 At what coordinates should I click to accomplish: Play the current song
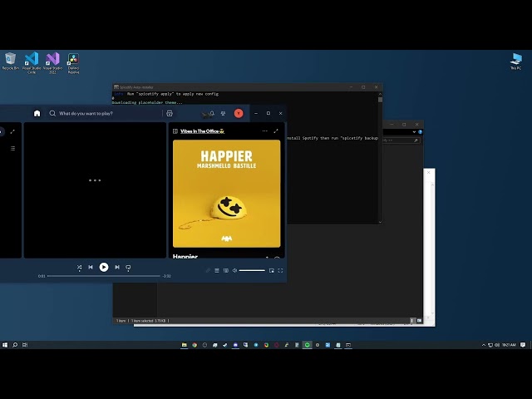click(x=104, y=268)
